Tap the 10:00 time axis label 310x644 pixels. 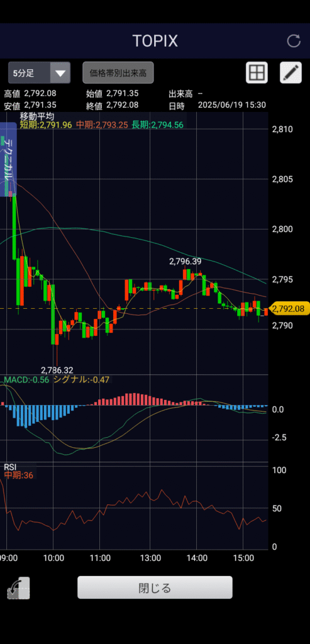53,558
